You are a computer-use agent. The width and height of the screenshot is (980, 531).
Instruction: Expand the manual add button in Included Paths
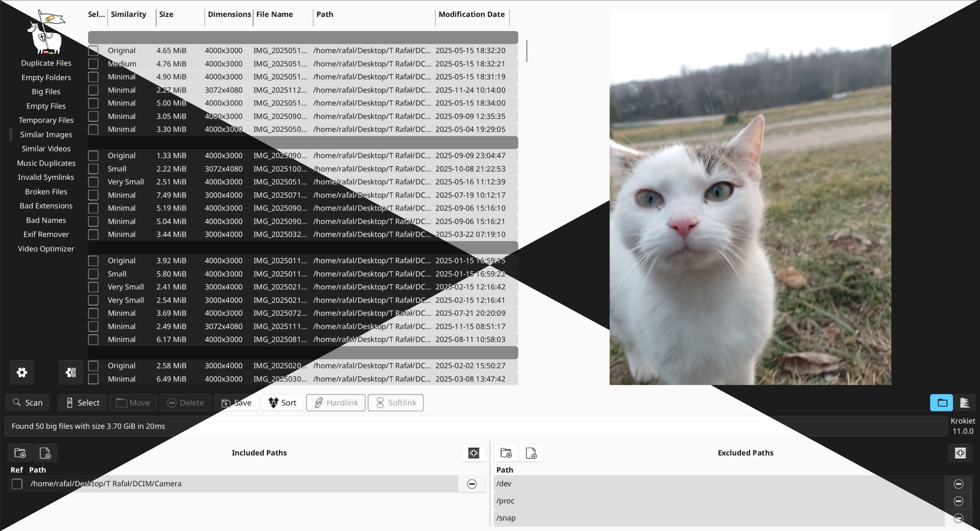(473, 452)
